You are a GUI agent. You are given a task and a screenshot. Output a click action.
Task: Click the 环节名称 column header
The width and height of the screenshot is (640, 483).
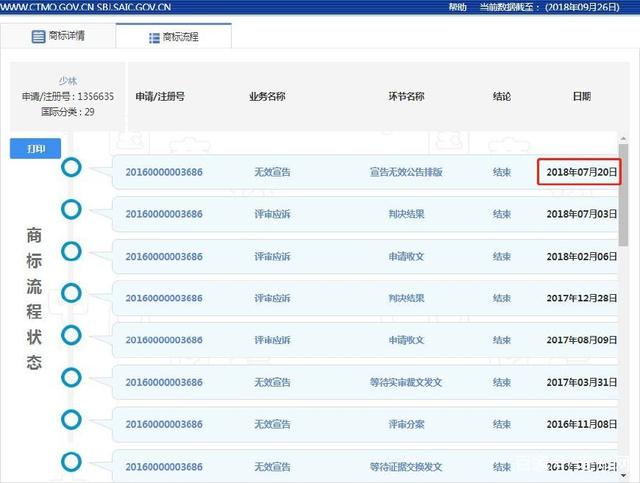point(406,97)
